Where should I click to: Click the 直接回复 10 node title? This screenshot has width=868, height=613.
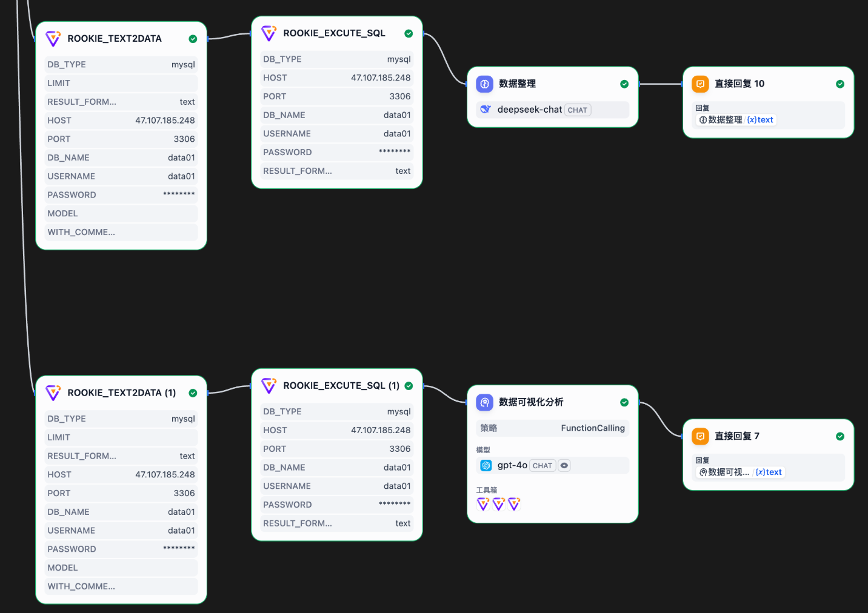(739, 84)
